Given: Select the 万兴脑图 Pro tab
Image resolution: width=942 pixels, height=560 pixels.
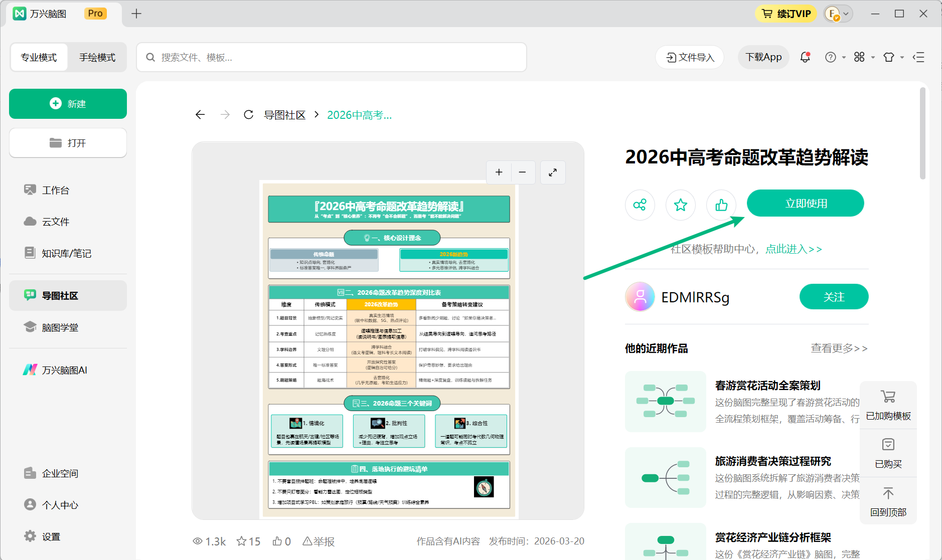Looking at the screenshot, I should pyautogui.click(x=64, y=14).
